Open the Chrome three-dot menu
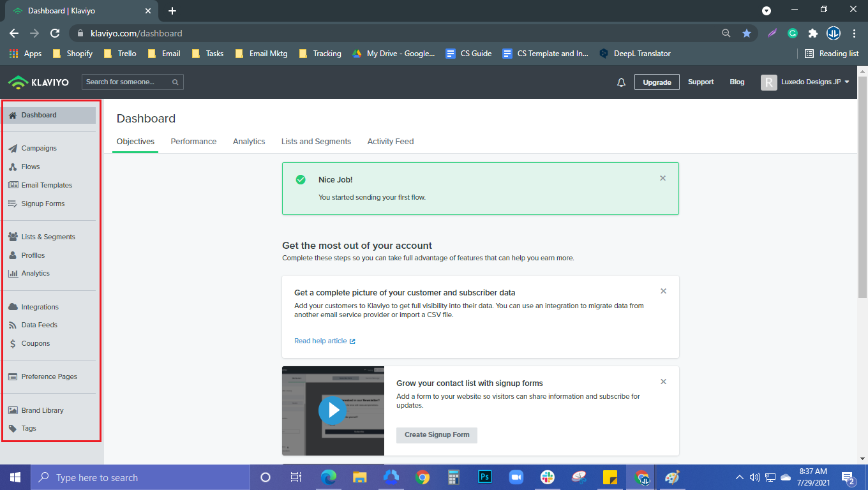The width and height of the screenshot is (868, 490). (x=854, y=33)
